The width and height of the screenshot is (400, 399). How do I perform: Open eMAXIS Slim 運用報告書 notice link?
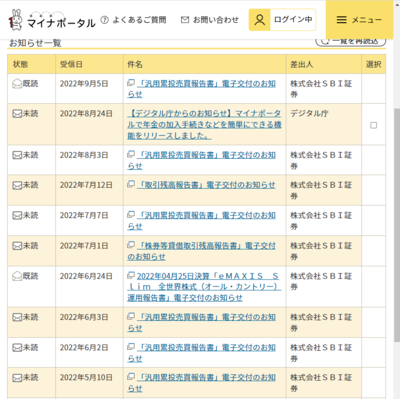click(x=204, y=287)
